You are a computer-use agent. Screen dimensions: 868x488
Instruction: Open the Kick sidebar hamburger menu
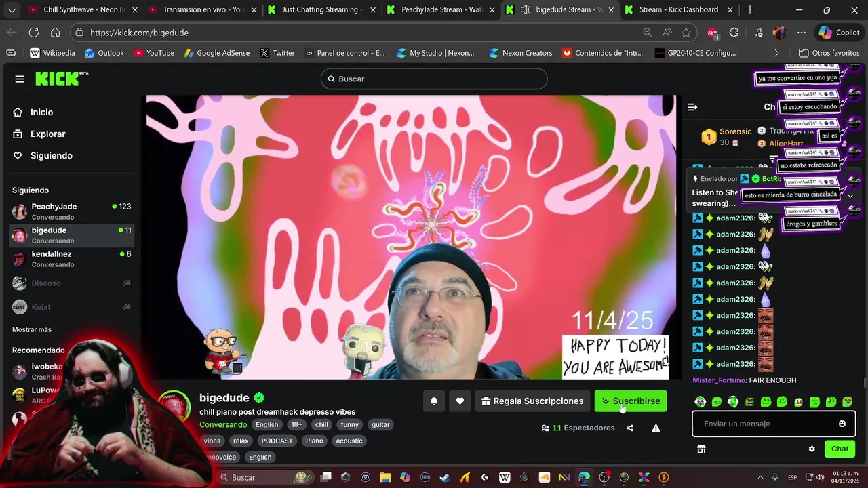click(x=20, y=79)
